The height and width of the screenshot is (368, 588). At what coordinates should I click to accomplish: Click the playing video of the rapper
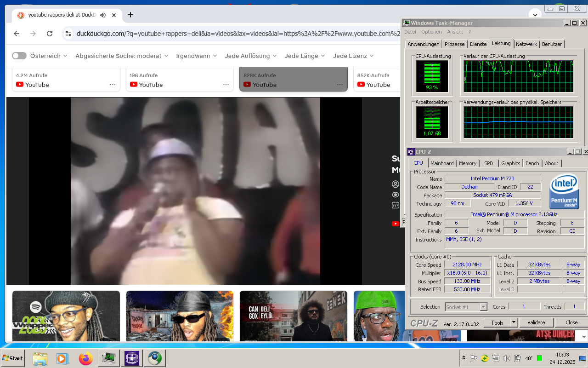195,191
